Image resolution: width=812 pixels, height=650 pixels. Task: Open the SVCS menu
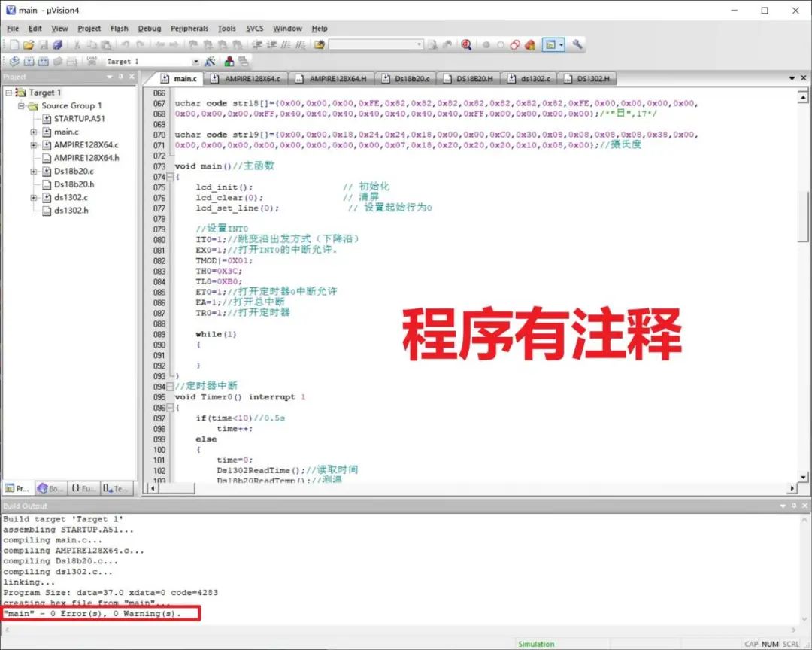coord(254,29)
